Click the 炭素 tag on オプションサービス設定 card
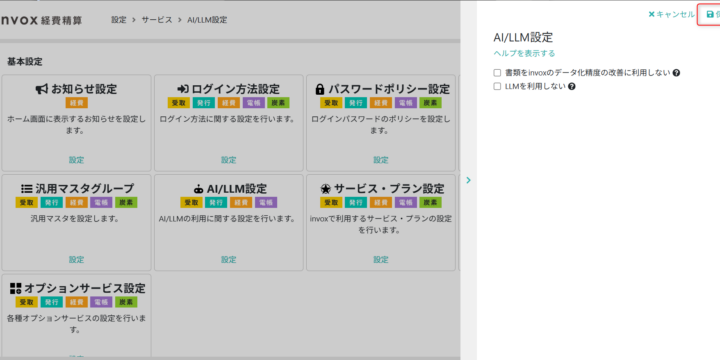 tap(126, 302)
